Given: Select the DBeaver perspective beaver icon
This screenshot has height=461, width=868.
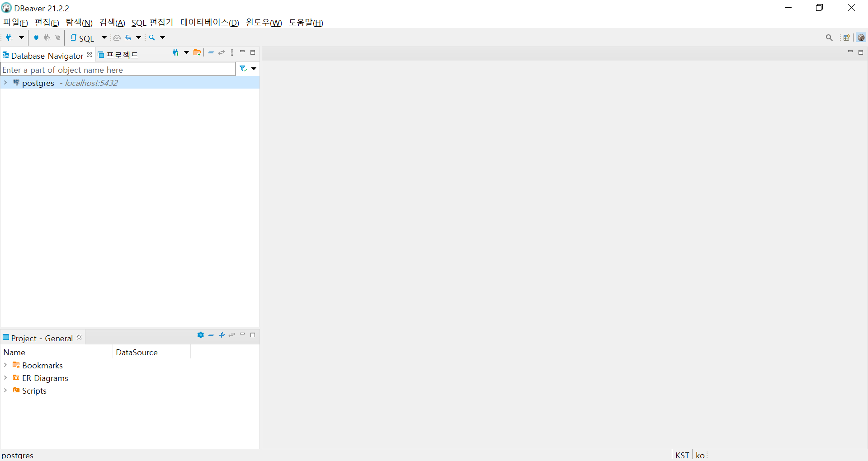Looking at the screenshot, I should pyautogui.click(x=861, y=38).
